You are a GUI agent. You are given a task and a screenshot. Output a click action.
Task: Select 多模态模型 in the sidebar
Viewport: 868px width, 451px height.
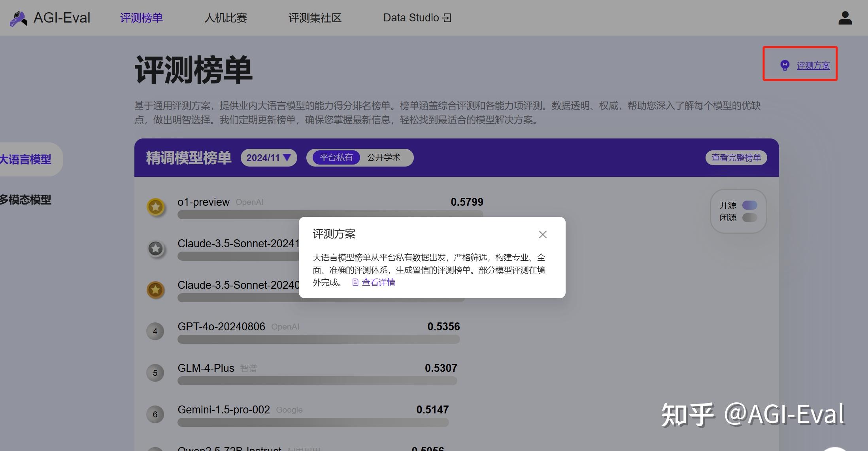tap(26, 200)
